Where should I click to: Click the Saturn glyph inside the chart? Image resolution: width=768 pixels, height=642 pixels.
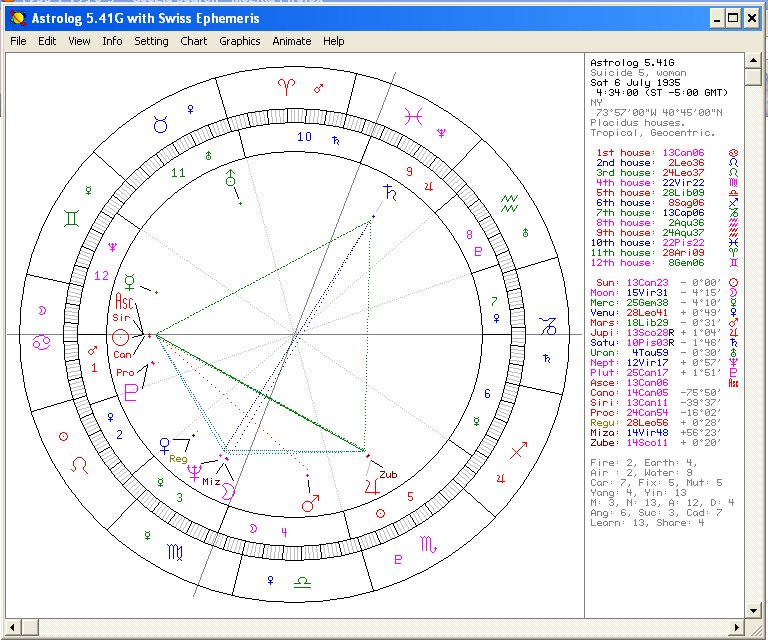click(x=390, y=192)
